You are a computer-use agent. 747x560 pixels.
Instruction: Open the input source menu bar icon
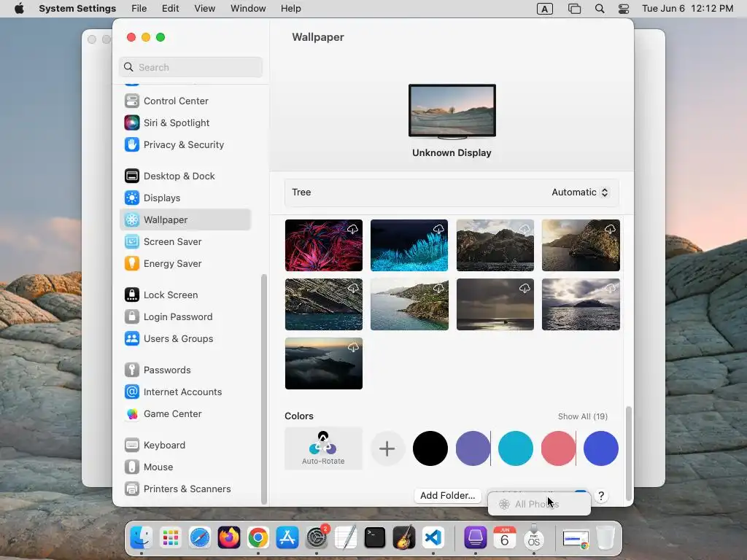click(x=544, y=9)
